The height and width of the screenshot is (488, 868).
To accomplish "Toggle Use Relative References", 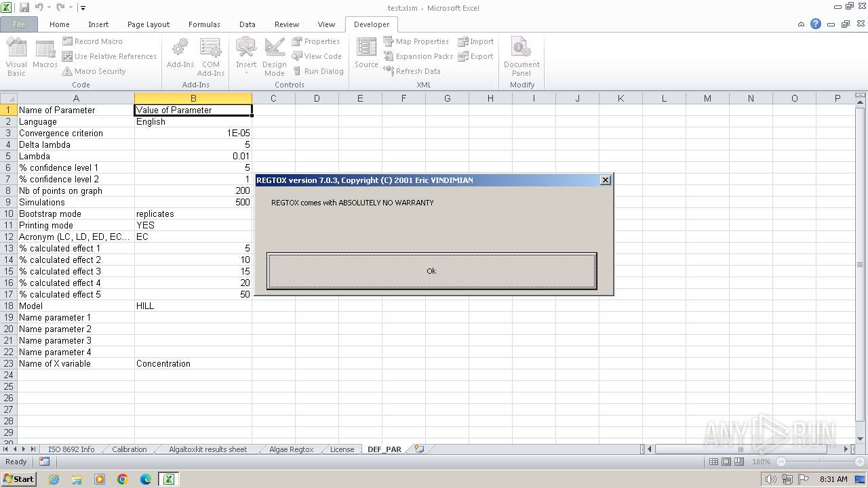I will [x=109, y=56].
